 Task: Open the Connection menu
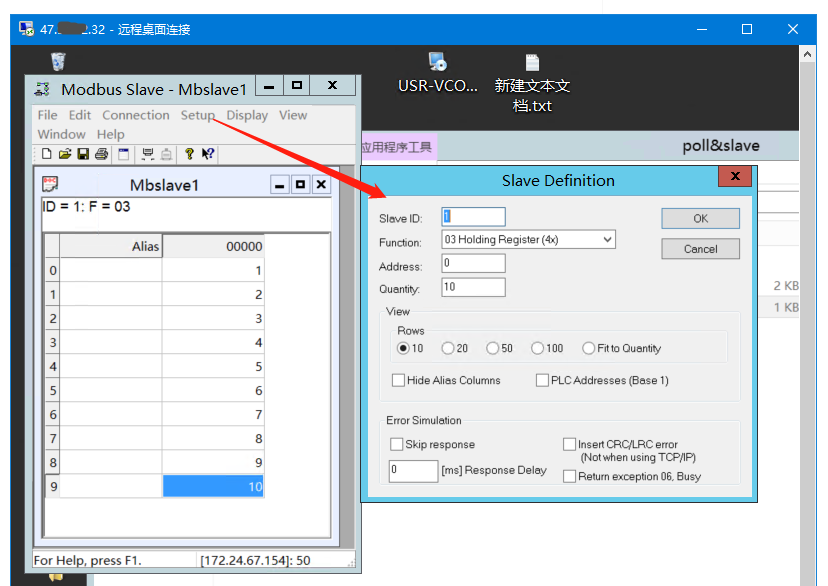pyautogui.click(x=135, y=115)
